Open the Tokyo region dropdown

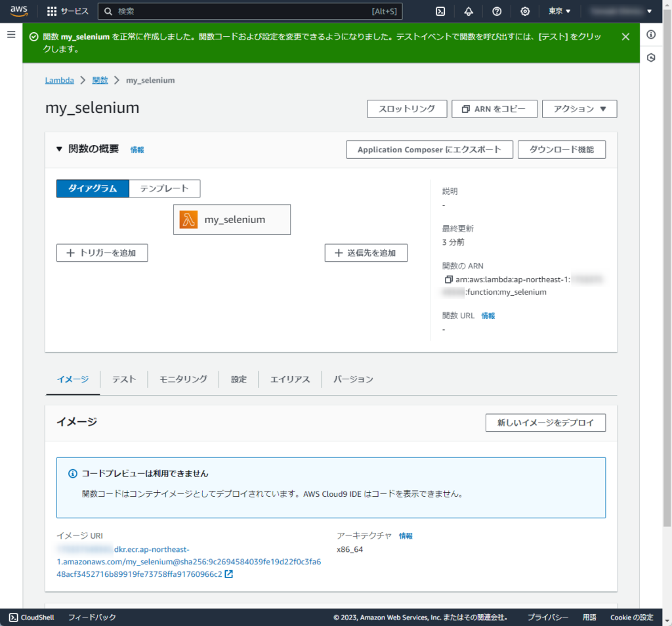tap(559, 11)
